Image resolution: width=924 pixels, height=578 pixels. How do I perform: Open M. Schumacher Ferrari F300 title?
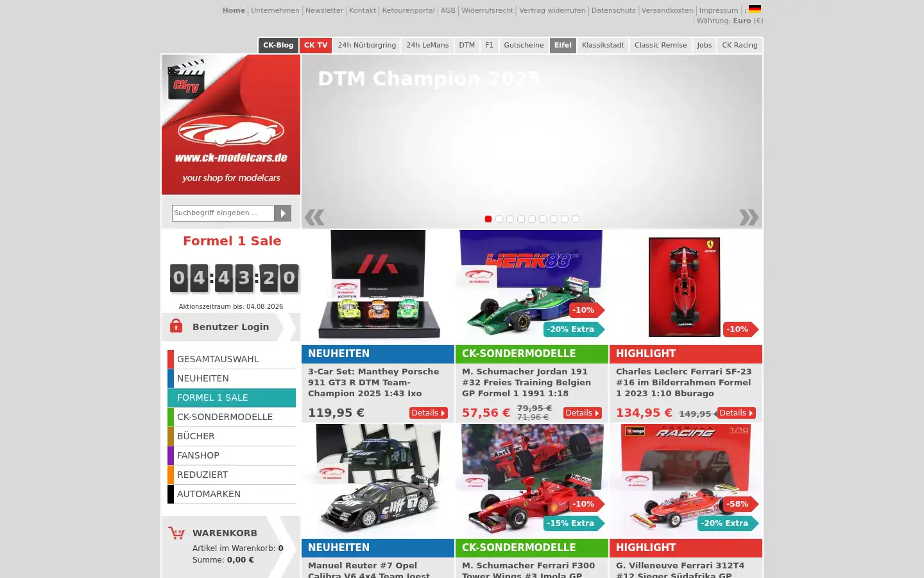point(529,570)
